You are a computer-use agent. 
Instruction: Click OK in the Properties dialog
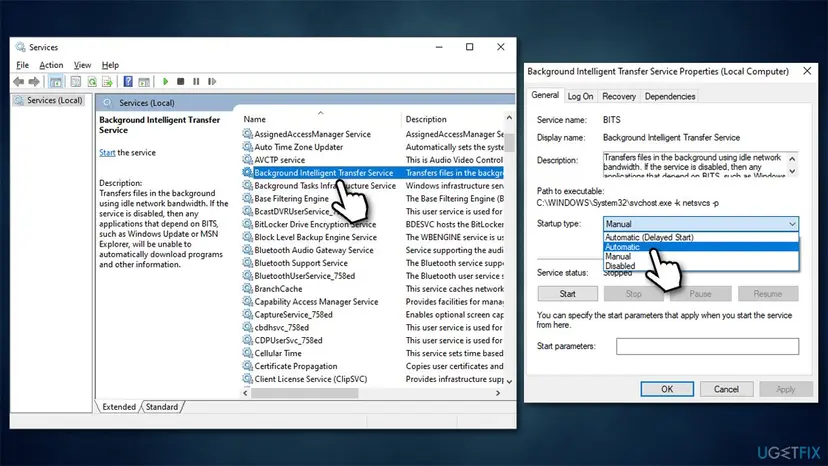[x=667, y=389]
